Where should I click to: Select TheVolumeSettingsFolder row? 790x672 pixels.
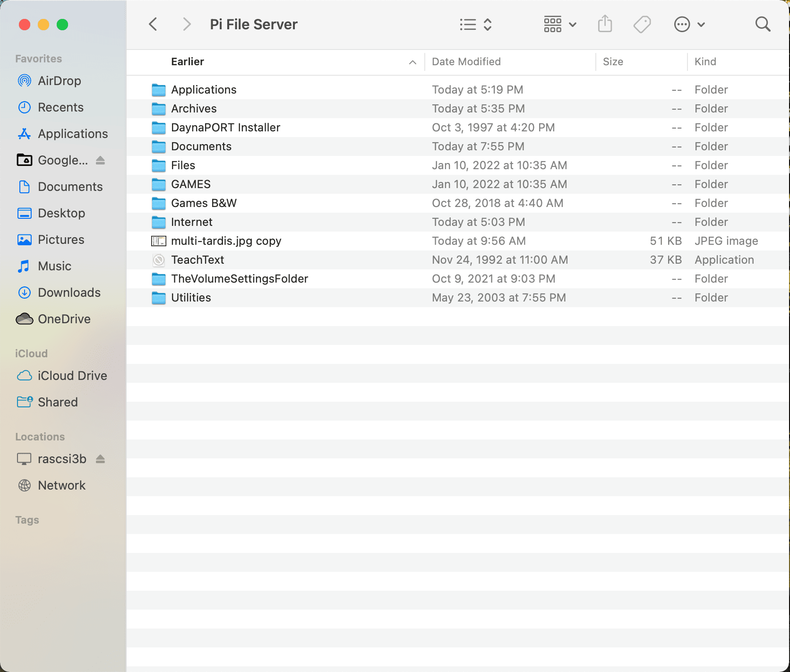coord(457,279)
